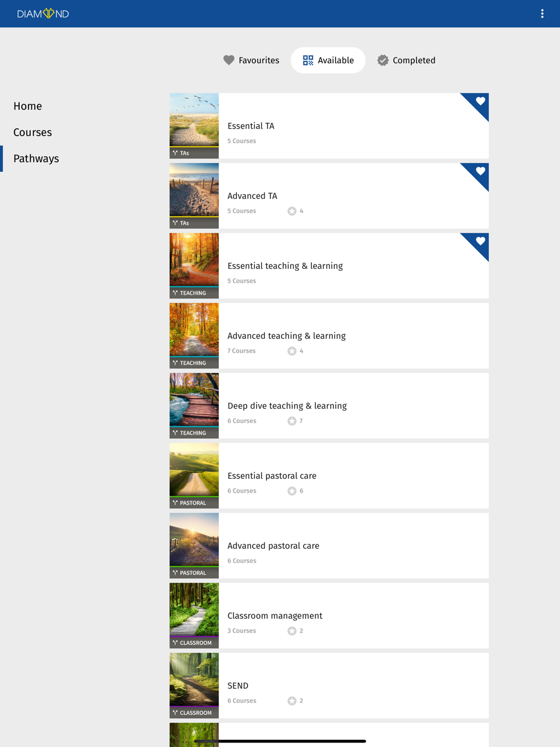The image size is (560, 747).
Task: Open the Advanced TA pathway title
Action: [x=252, y=196]
